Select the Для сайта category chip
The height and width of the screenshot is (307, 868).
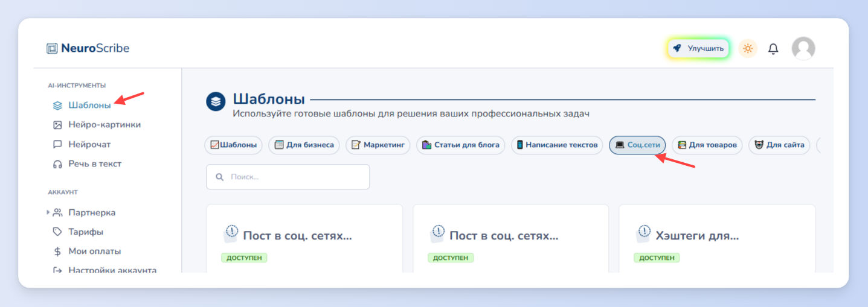pos(779,145)
